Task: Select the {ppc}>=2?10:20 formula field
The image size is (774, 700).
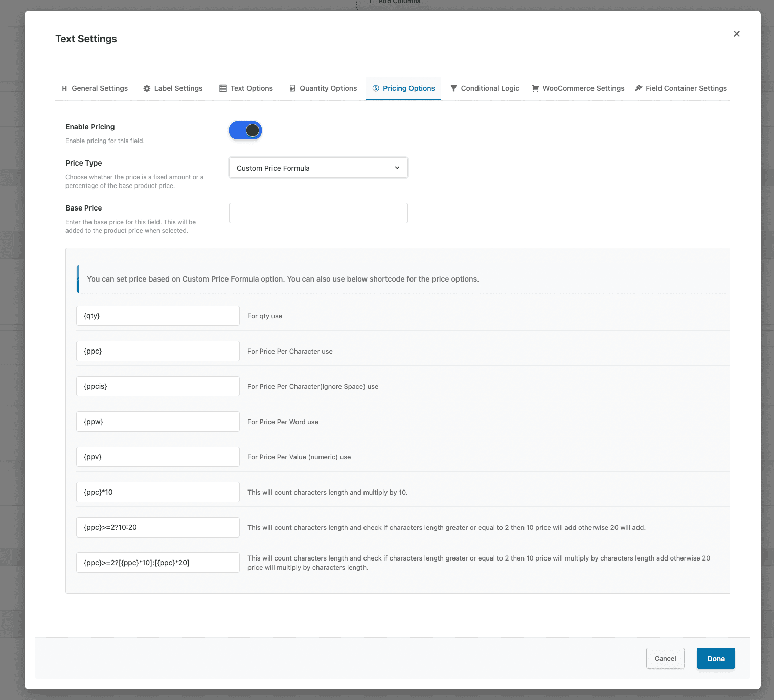Action: click(157, 527)
